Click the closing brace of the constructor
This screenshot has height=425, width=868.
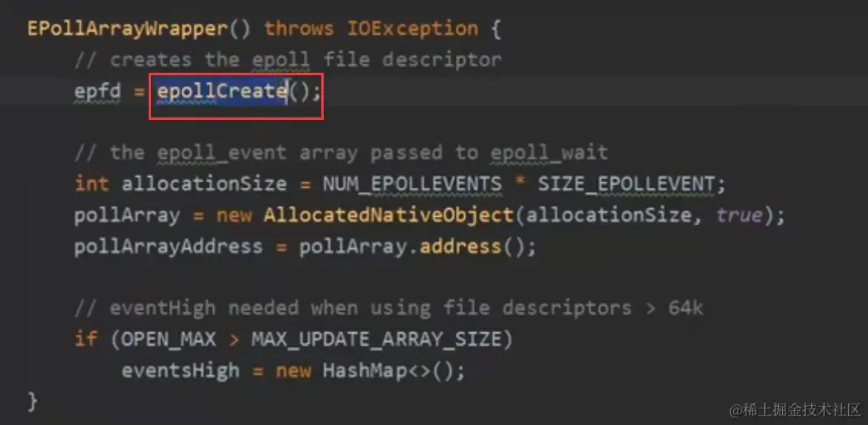tap(33, 400)
